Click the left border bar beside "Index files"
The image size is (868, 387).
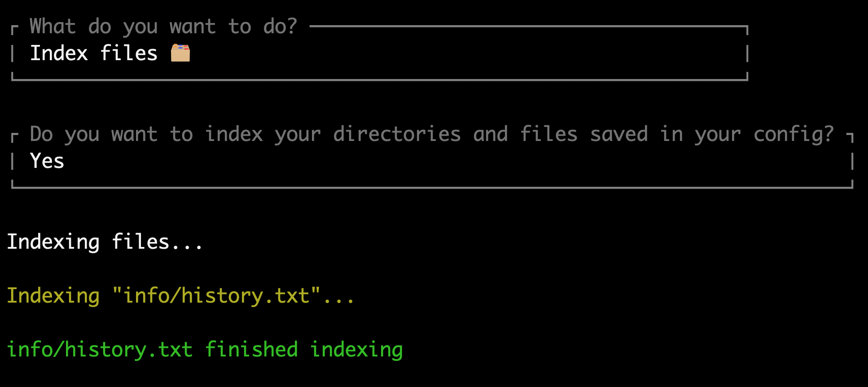pyautogui.click(x=13, y=53)
